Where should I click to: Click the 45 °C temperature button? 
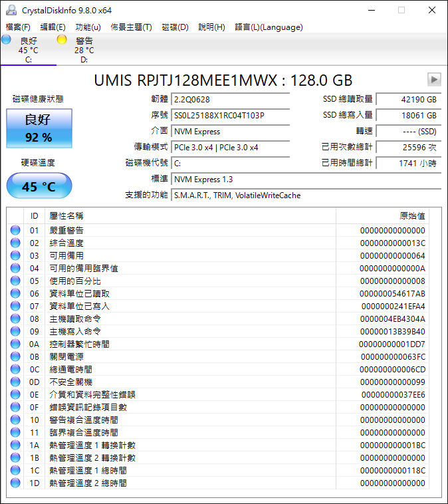39,186
